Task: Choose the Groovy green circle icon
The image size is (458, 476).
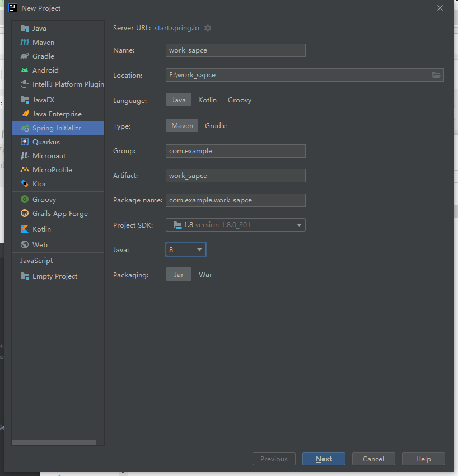Action: (x=25, y=200)
